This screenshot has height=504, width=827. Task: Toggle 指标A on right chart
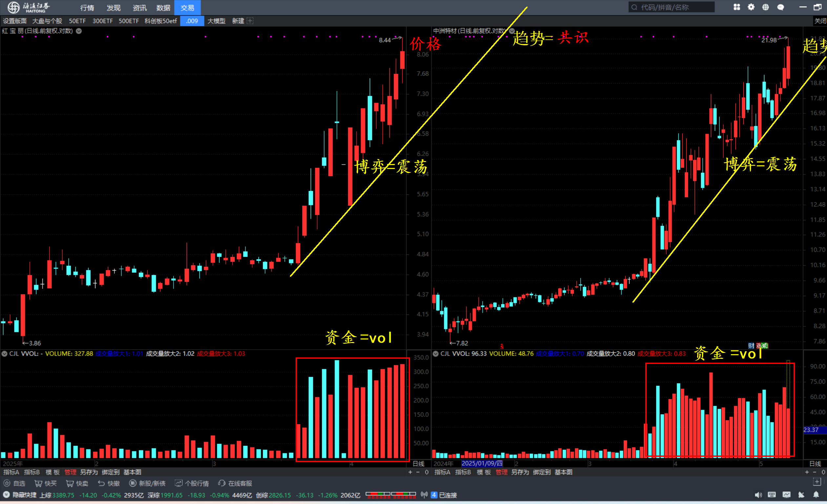click(x=442, y=472)
